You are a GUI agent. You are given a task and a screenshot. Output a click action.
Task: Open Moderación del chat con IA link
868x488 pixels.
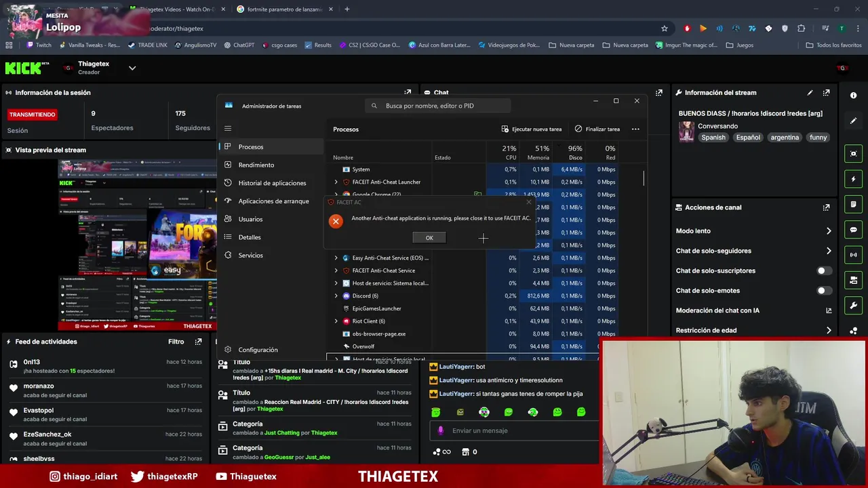(829, 310)
